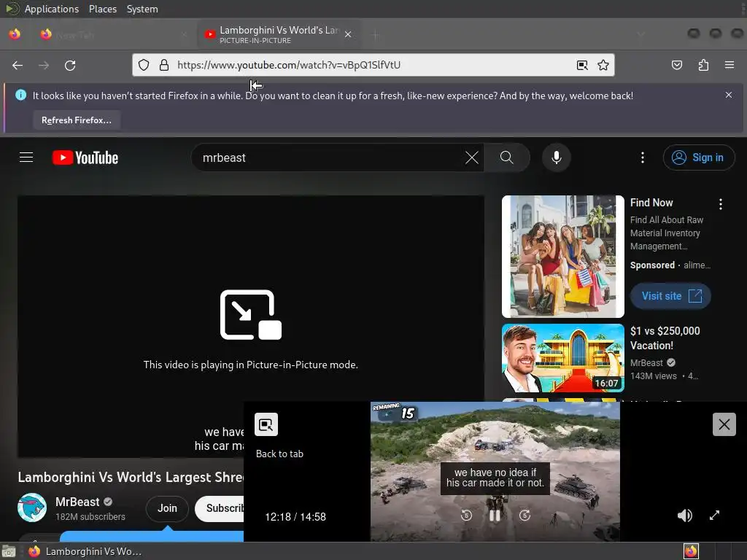Dismiss the Refresh Firefox notification bar
747x560 pixels.
tap(729, 95)
